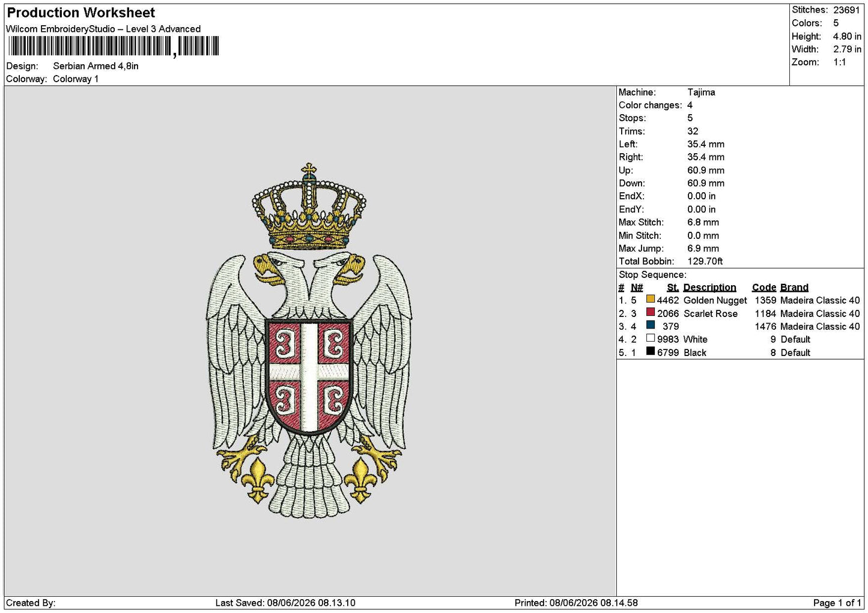Click the Description column header
Image resolution: width=868 pixels, height=613 pixels.
709,288
